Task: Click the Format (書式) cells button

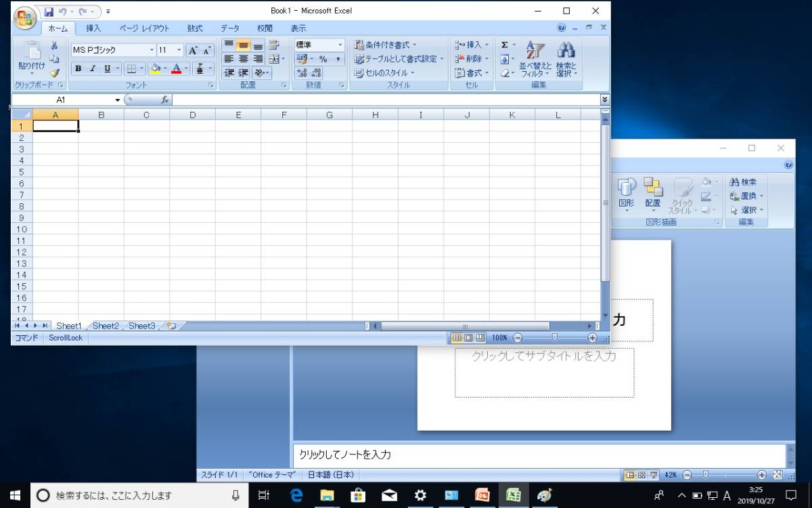Action: tap(472, 72)
